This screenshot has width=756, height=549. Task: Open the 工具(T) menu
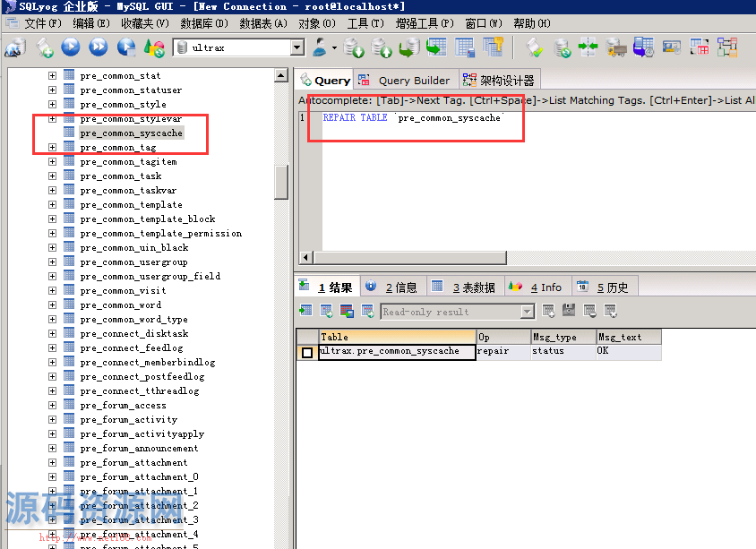click(365, 23)
